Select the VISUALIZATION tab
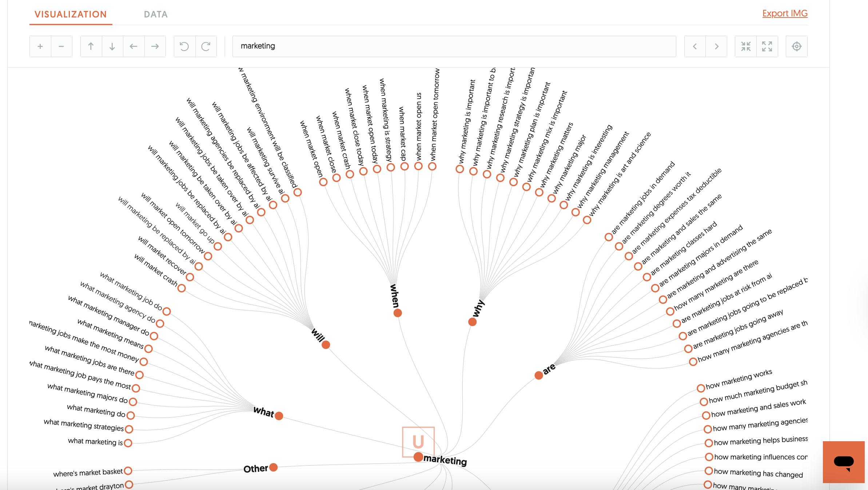The height and width of the screenshot is (490, 868). (x=70, y=14)
